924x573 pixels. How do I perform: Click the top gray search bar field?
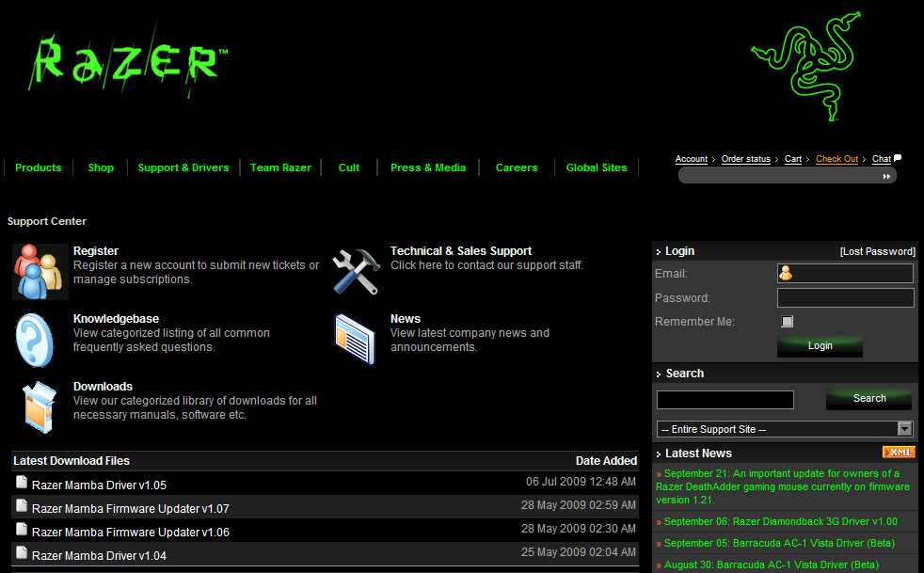point(788,176)
